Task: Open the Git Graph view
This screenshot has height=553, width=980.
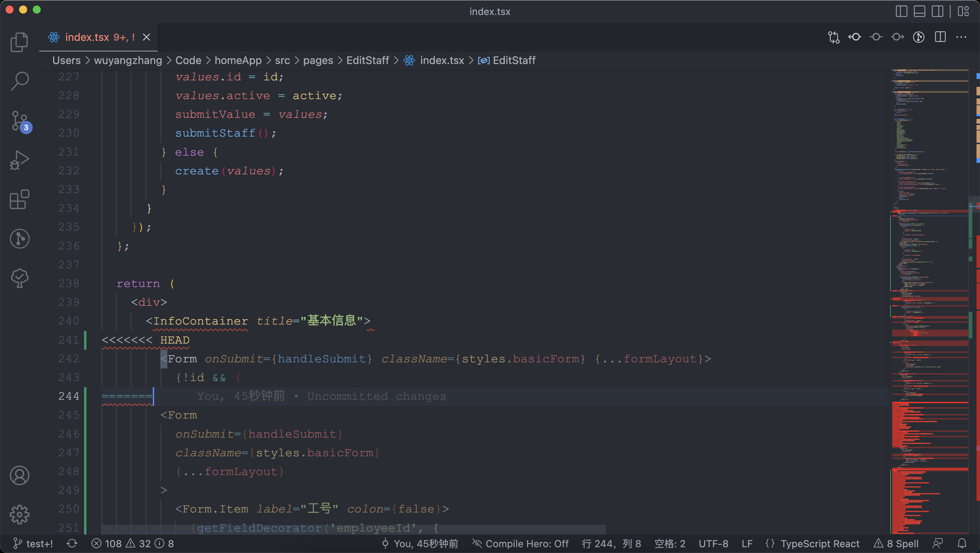Action: pyautogui.click(x=19, y=239)
